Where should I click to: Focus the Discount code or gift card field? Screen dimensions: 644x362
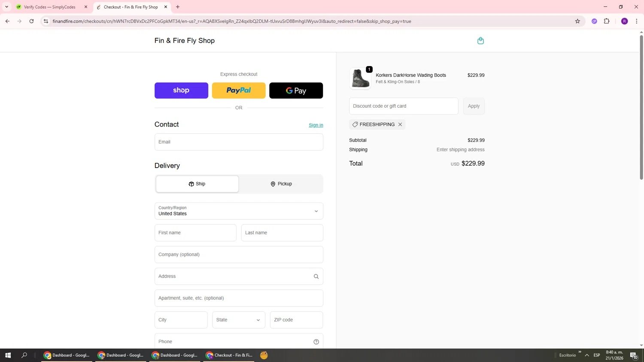coord(404,106)
